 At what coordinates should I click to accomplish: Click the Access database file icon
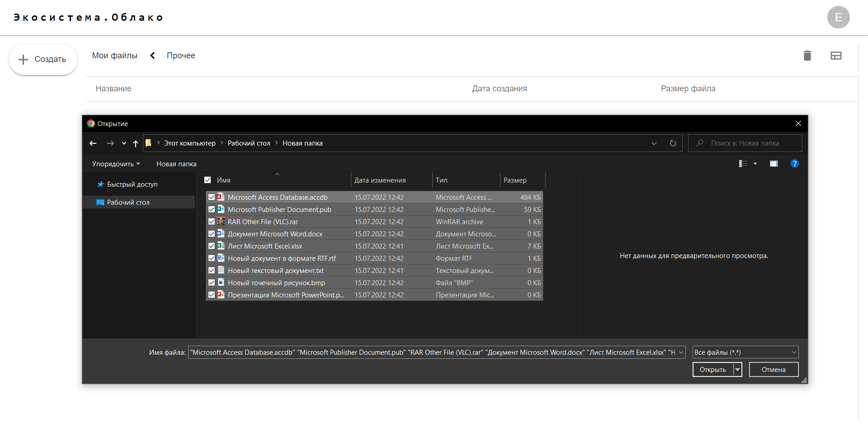(x=221, y=197)
